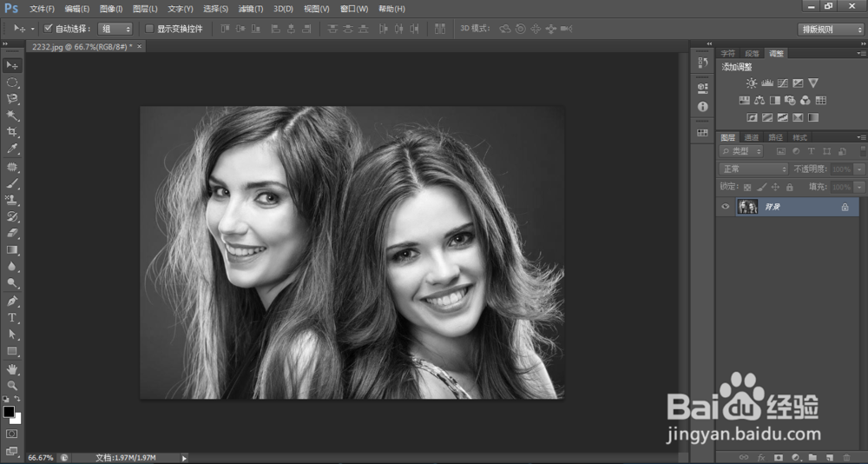Switch to the 路径 tab
The image size is (868, 464).
(775, 137)
